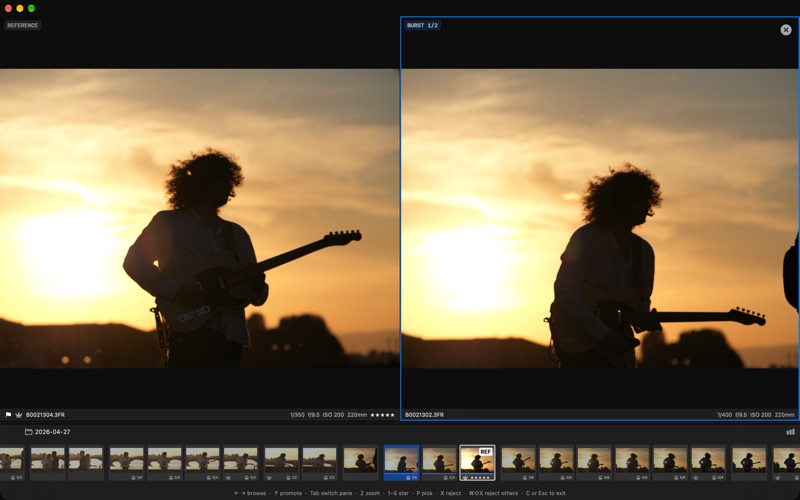Select the 1/2 bridge thumbnail
This screenshot has width=800, height=500.
(x=281, y=462)
